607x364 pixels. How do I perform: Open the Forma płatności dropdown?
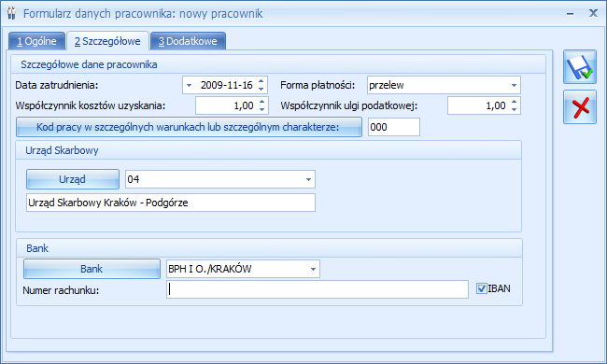pos(514,85)
